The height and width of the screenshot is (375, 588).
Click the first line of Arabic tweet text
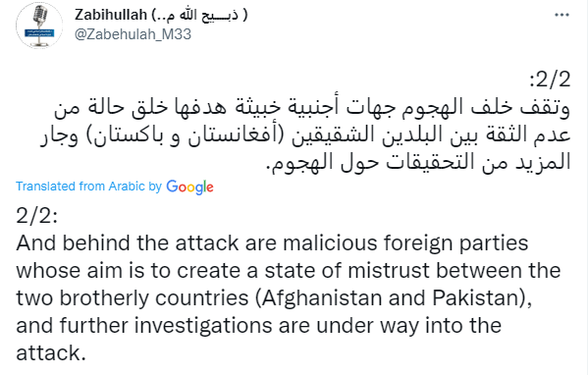point(312,108)
